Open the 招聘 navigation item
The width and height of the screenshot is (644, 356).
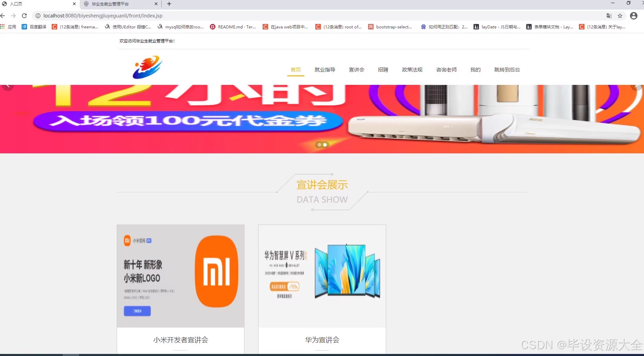pyautogui.click(x=383, y=70)
